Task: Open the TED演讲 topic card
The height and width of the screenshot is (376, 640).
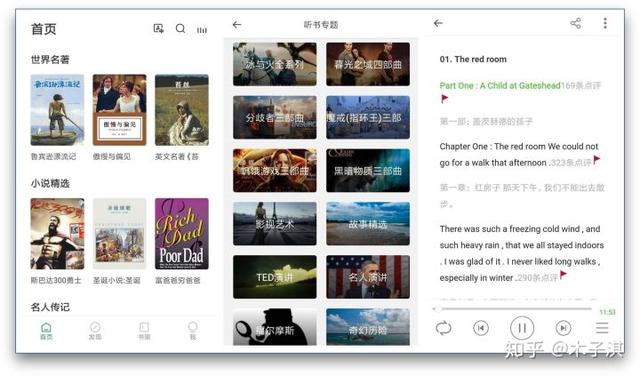Action: pos(275,277)
